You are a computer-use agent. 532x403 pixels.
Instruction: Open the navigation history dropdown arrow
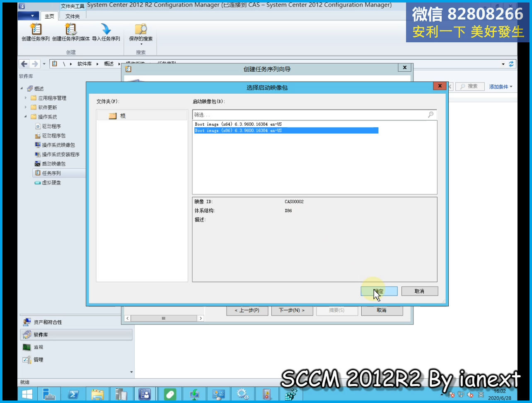[44, 64]
